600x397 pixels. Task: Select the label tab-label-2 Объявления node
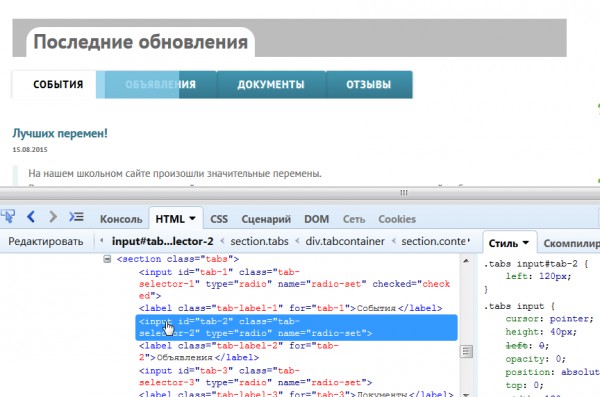238,351
